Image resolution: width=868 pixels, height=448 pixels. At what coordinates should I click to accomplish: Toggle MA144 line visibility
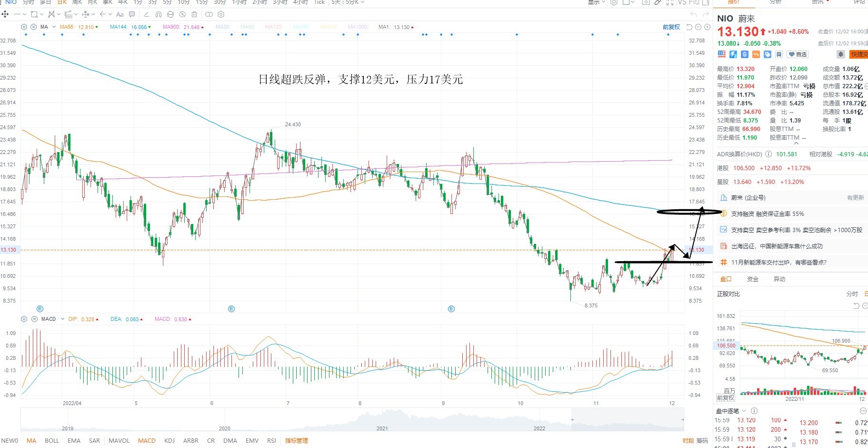130,27
